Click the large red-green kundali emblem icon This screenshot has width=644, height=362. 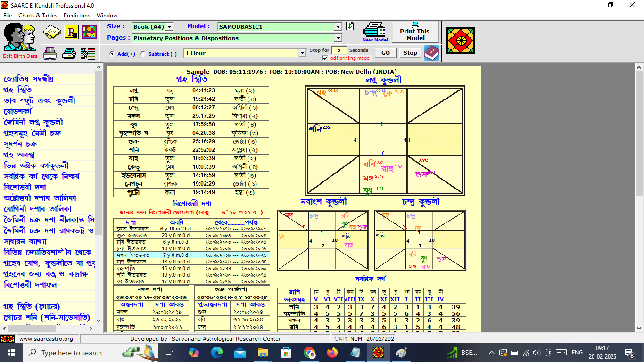[460, 41]
